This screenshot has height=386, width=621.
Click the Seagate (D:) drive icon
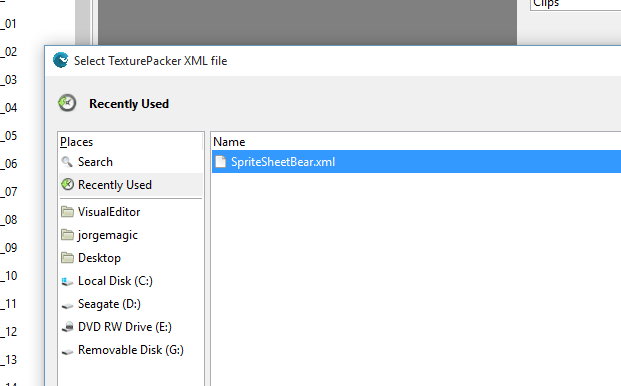click(x=67, y=305)
